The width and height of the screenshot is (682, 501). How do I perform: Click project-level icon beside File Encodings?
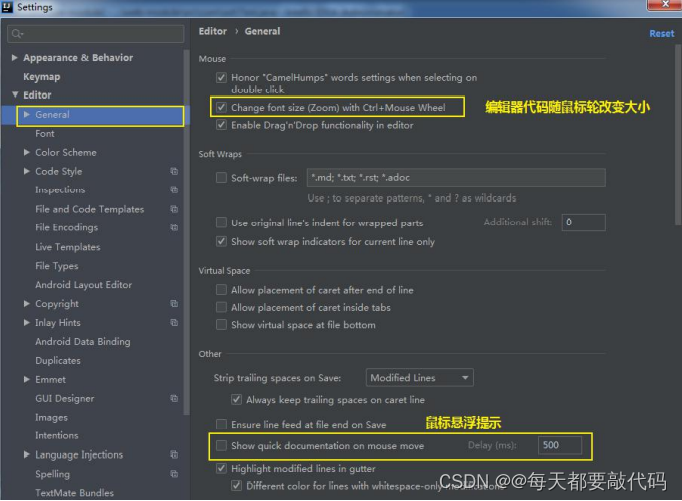click(174, 227)
